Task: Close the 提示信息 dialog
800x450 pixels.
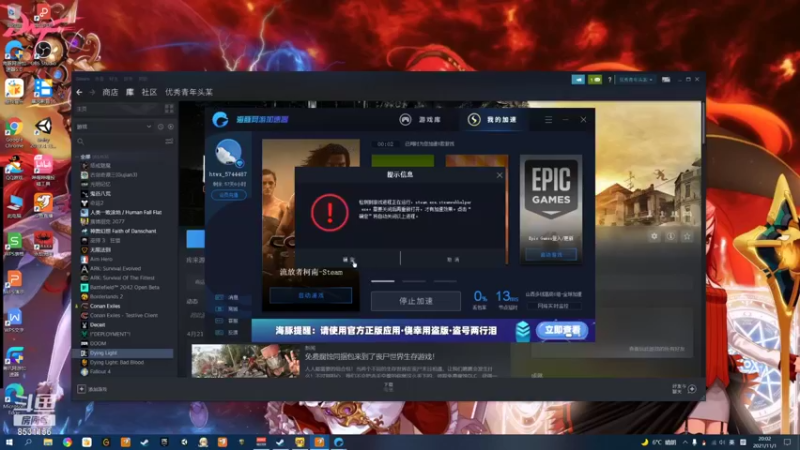Action: click(x=499, y=175)
